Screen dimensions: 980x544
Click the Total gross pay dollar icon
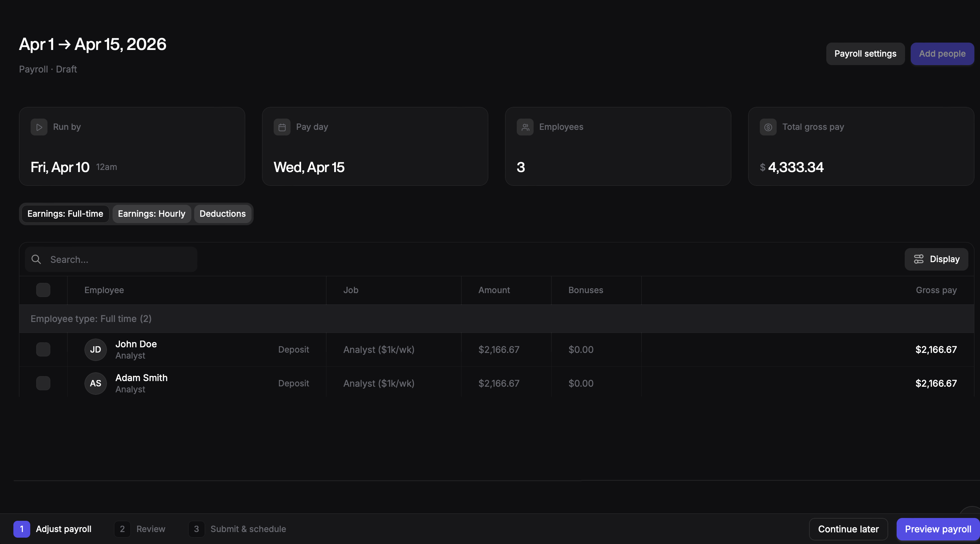pos(768,127)
